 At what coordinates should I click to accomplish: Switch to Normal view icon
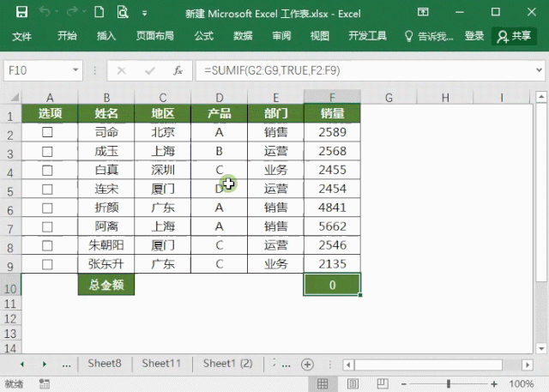[x=323, y=384]
